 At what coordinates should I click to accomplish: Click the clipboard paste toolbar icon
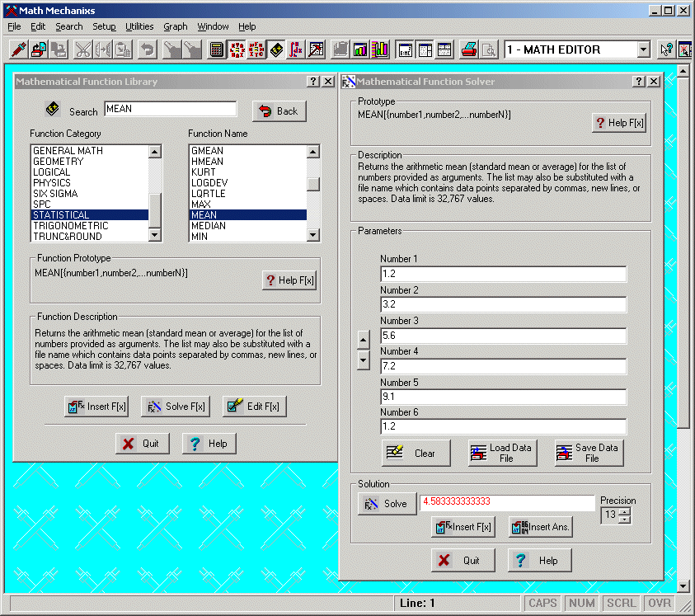(123, 49)
